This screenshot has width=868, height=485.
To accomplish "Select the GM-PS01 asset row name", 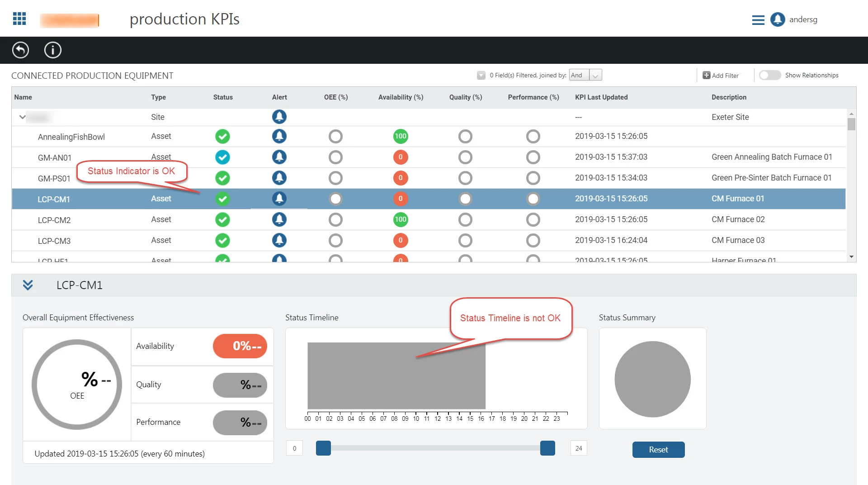I will (54, 179).
